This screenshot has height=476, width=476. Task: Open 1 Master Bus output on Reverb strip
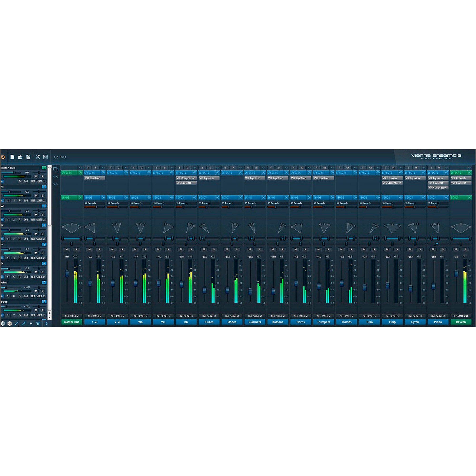461,316
